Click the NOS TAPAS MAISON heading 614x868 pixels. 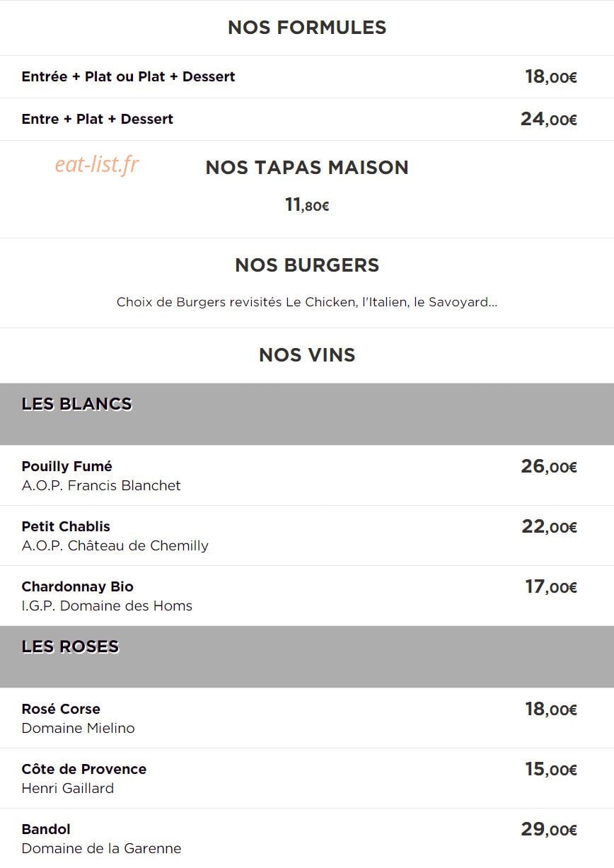(307, 168)
